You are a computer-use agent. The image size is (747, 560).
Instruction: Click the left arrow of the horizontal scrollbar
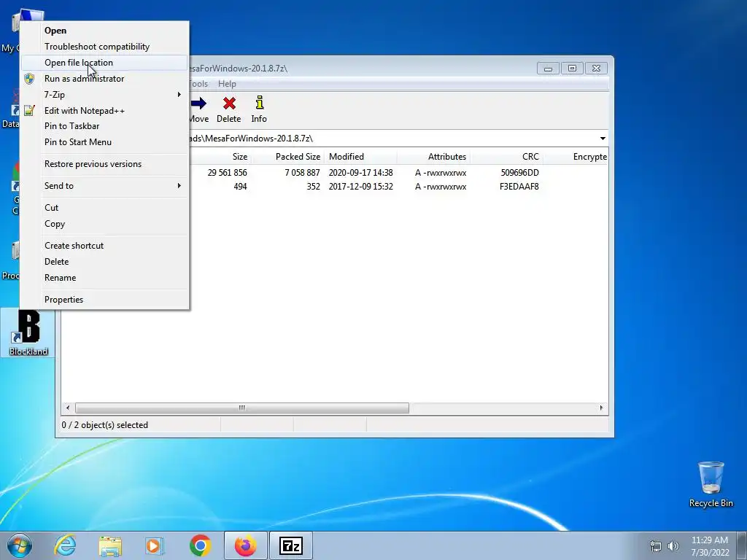point(68,408)
